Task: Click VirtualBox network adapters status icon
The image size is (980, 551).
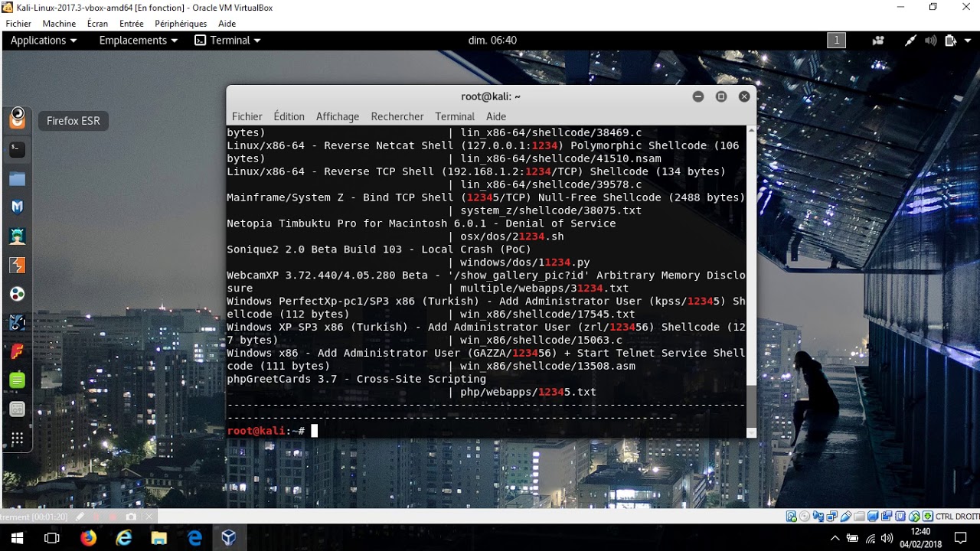Action: [832, 517]
